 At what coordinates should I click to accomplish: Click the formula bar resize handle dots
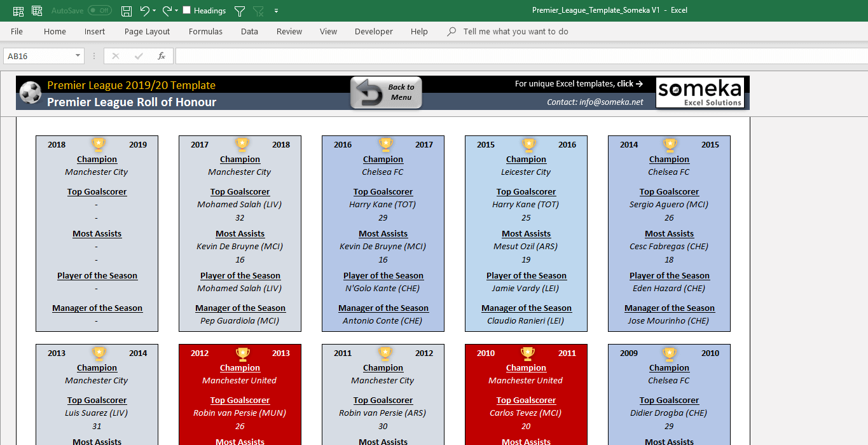coord(94,56)
